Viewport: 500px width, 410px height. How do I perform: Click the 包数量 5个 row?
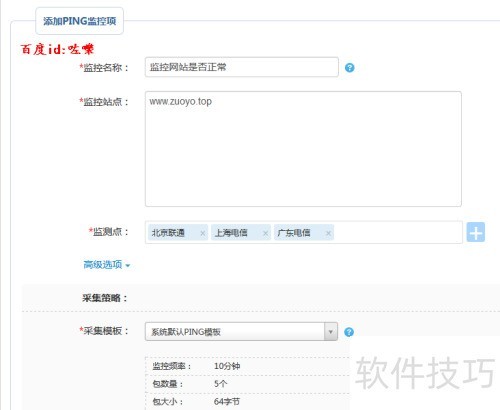tap(247, 384)
